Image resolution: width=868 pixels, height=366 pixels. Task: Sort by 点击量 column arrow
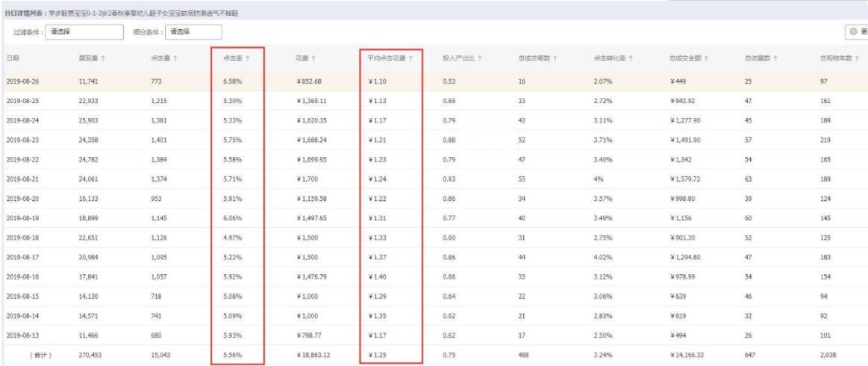coord(176,58)
